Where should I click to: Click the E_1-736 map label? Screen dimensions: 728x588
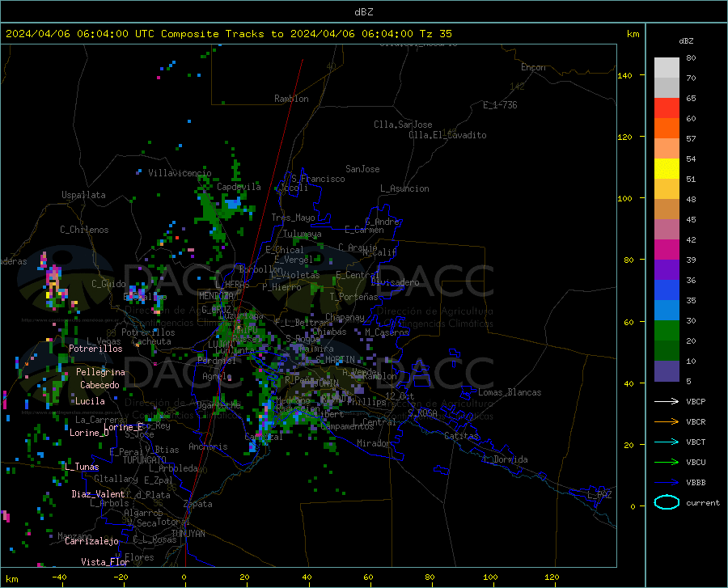[500, 105]
